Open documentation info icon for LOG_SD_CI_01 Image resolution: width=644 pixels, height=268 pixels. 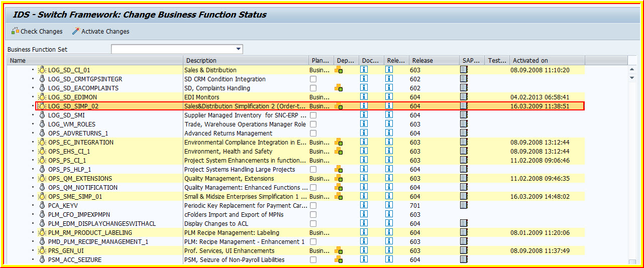364,70
